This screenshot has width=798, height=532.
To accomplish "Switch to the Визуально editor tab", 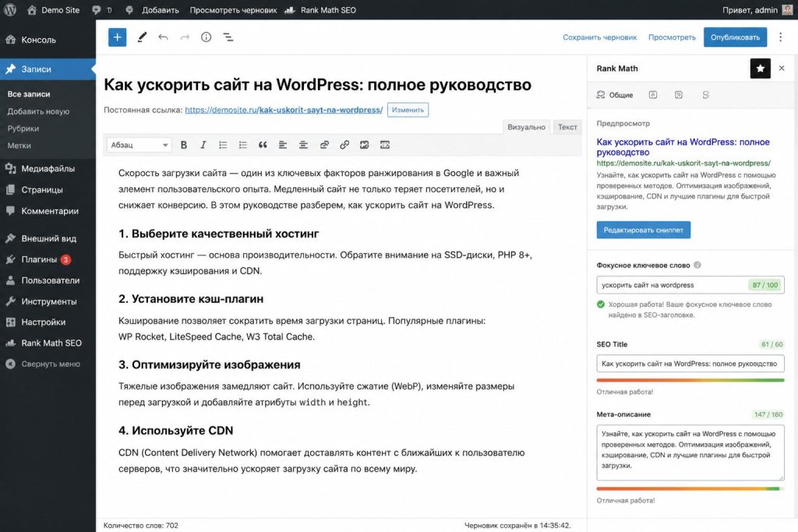I will 526,127.
